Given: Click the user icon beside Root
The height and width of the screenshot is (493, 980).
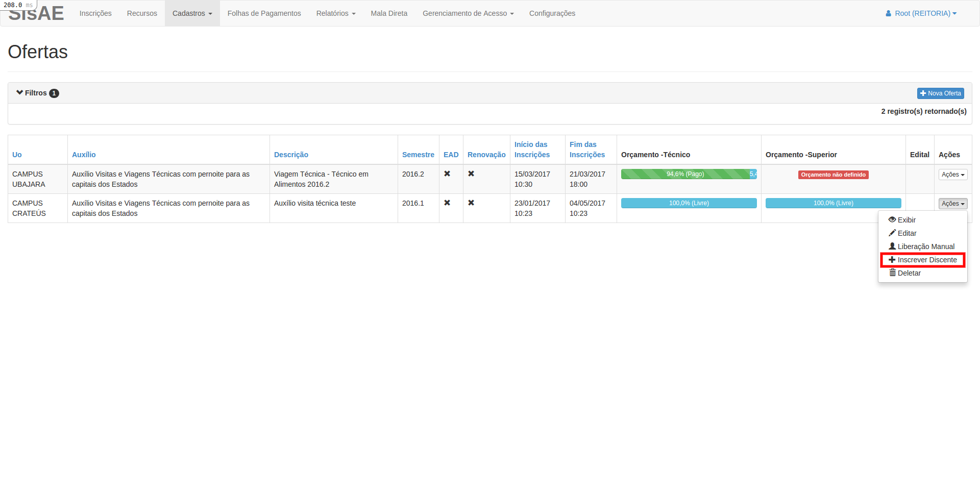Looking at the screenshot, I should [x=888, y=13].
